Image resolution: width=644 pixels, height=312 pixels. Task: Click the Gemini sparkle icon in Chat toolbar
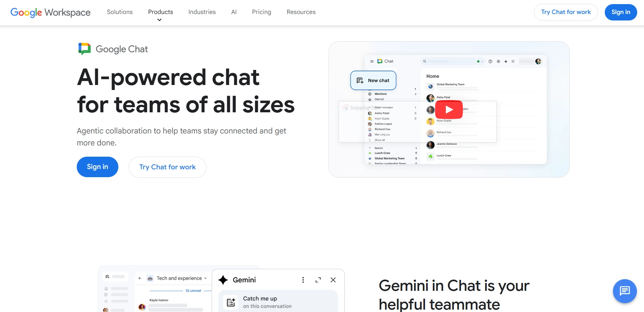pos(506,61)
